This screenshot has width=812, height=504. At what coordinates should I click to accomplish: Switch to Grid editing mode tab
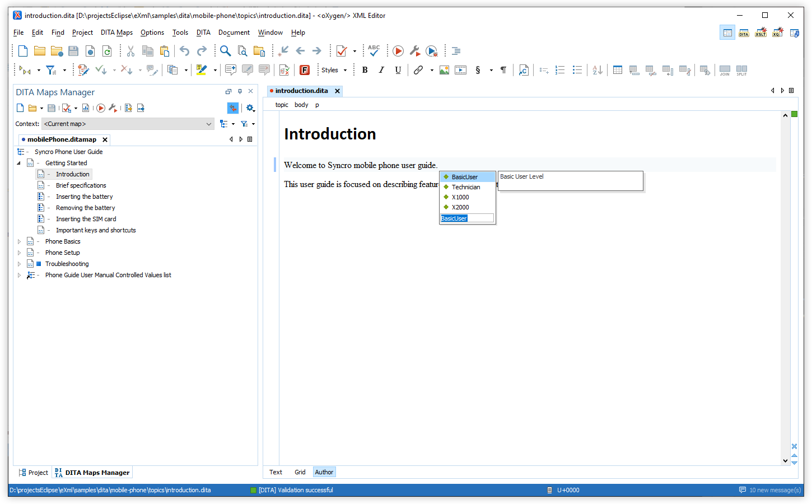click(x=300, y=472)
